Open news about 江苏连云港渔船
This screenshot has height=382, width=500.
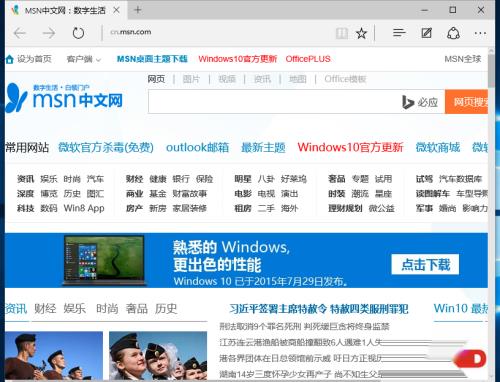301,342
